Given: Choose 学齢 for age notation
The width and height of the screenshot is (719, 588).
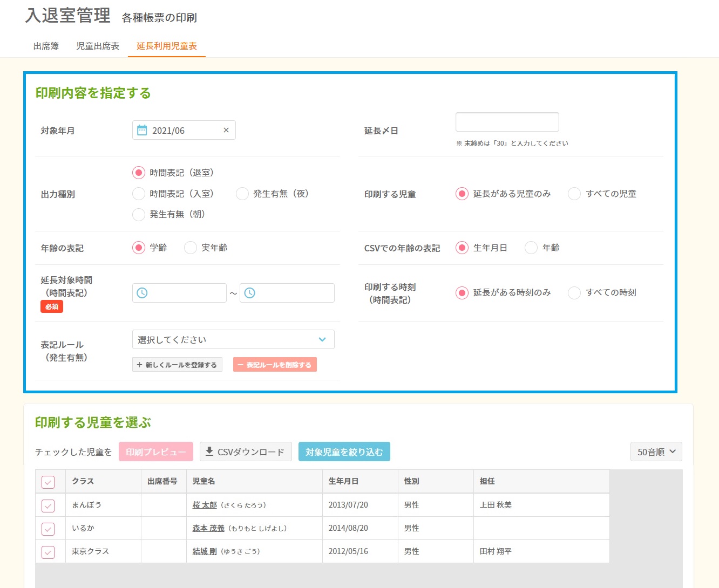Looking at the screenshot, I should click(139, 248).
